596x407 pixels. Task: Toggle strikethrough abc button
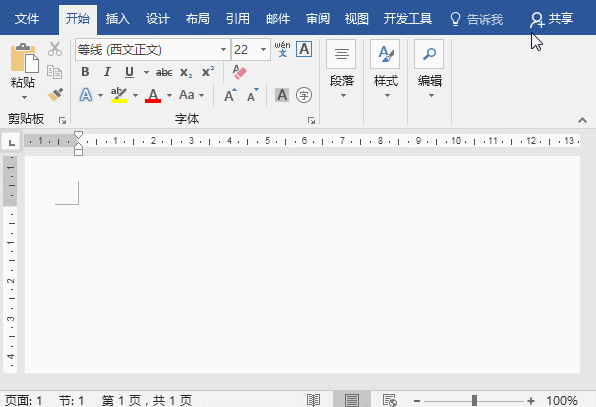coord(164,72)
